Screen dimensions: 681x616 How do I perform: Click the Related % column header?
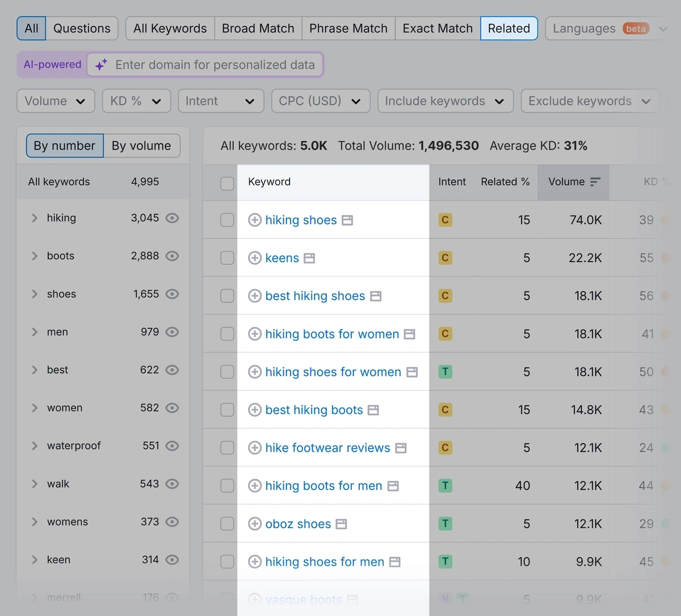point(505,182)
